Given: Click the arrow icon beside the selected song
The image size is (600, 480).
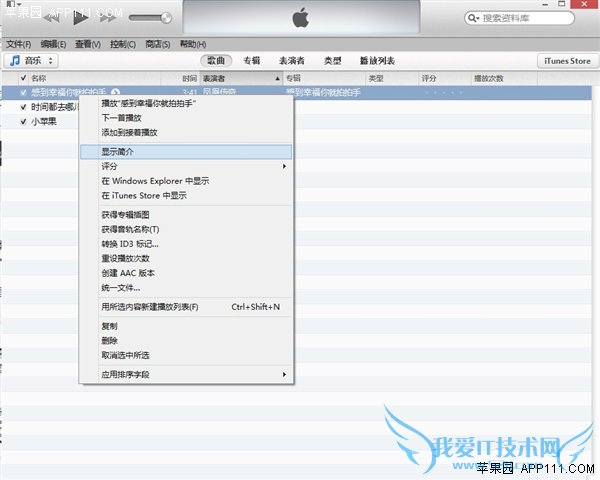Looking at the screenshot, I should tap(115, 92).
